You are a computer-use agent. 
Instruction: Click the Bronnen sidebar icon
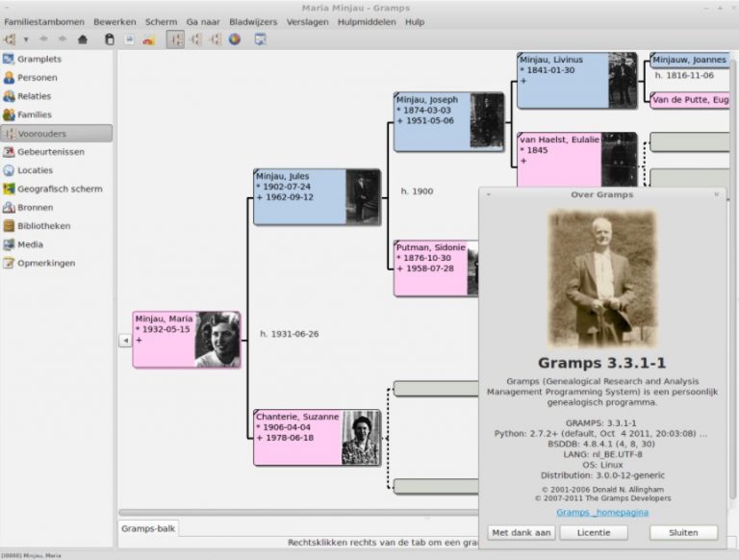[9, 208]
